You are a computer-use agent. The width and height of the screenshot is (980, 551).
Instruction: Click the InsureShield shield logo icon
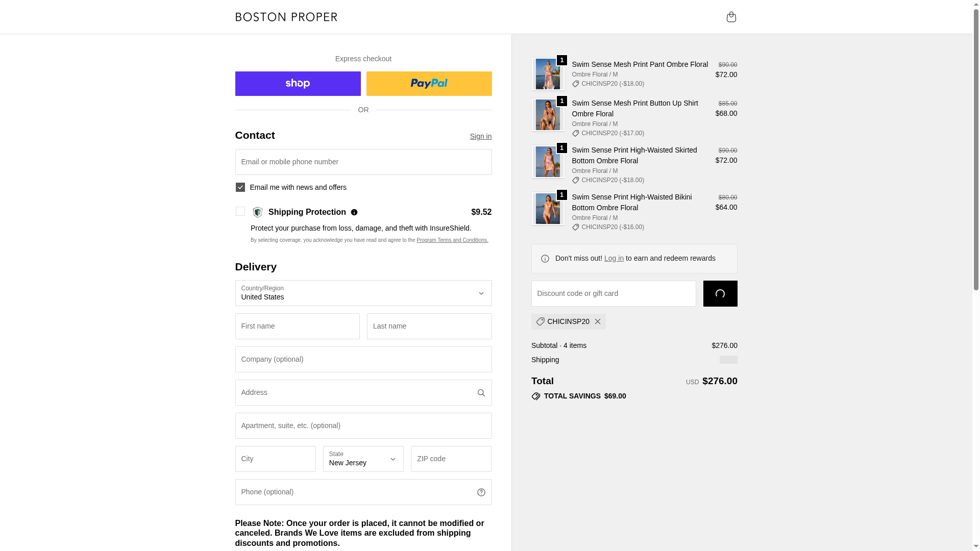(x=258, y=212)
